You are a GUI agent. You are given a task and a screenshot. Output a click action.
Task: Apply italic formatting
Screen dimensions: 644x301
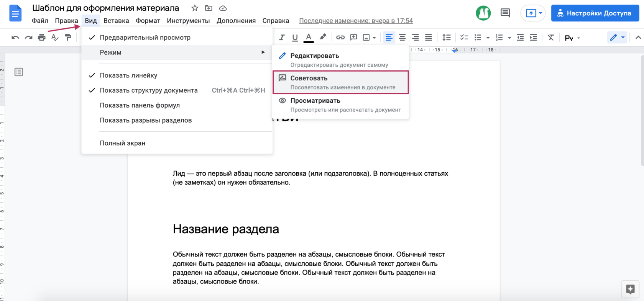[x=282, y=38]
